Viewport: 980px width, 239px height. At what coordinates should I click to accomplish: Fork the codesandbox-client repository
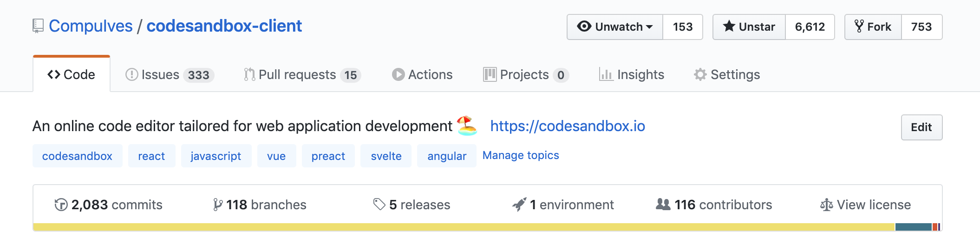pos(873,27)
